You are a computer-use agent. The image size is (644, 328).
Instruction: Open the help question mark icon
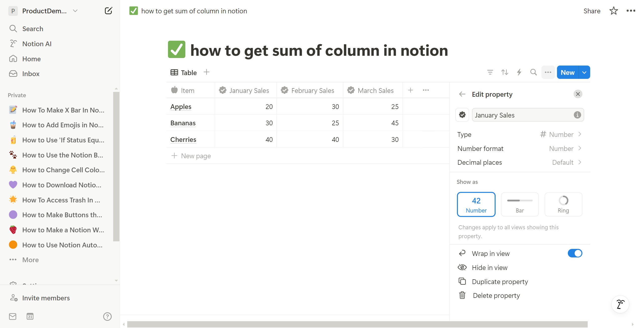pyautogui.click(x=107, y=316)
